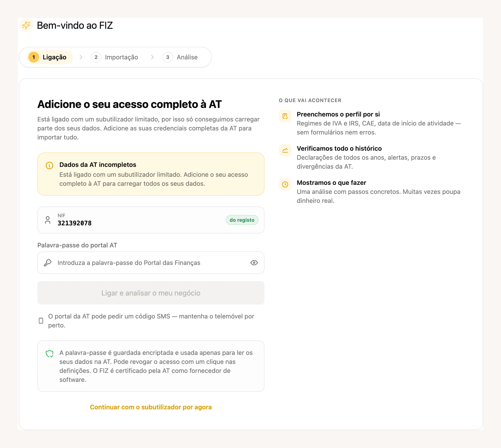
Task: Click the 'O QUE VAI ACONTECER' section header
Action: pyautogui.click(x=310, y=101)
